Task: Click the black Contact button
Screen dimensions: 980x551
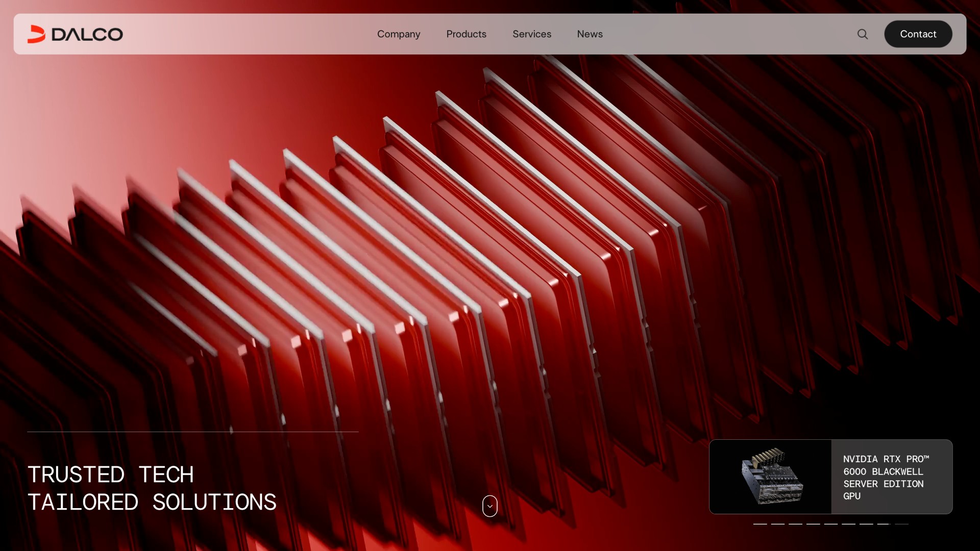Action: (x=918, y=34)
